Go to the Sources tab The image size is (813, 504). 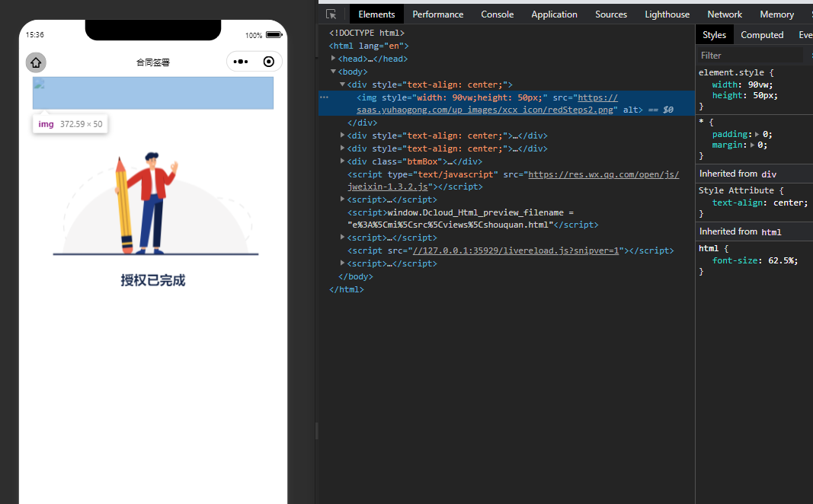tap(611, 14)
